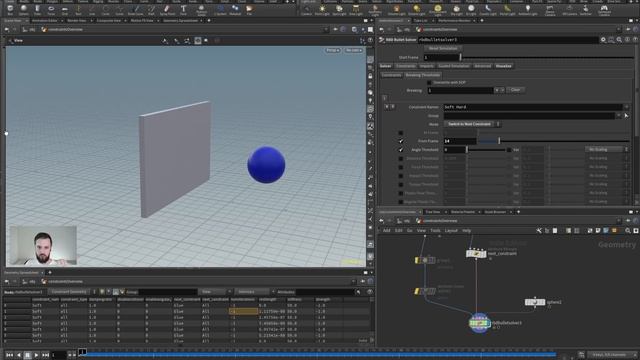Enable the Force Threshold checkbox
Image resolution: width=640 pixels, height=360 pixels.
tap(401, 167)
